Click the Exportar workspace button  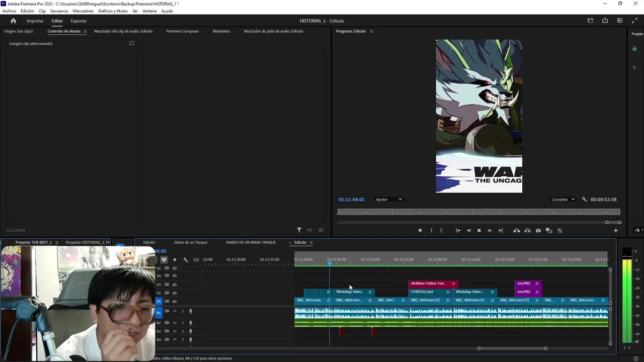(x=78, y=21)
